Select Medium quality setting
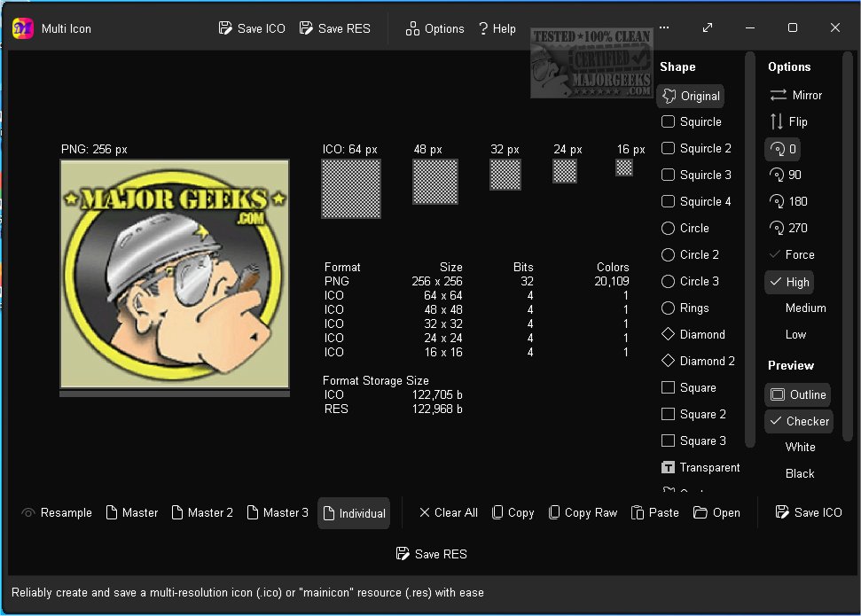The height and width of the screenshot is (616, 861). click(804, 308)
